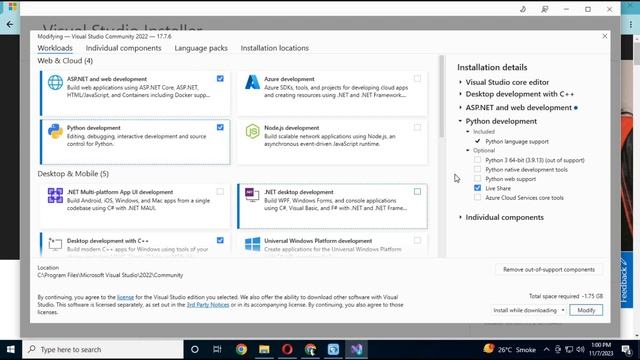Open File Explorer from the taskbar

pyautogui.click(x=264, y=349)
